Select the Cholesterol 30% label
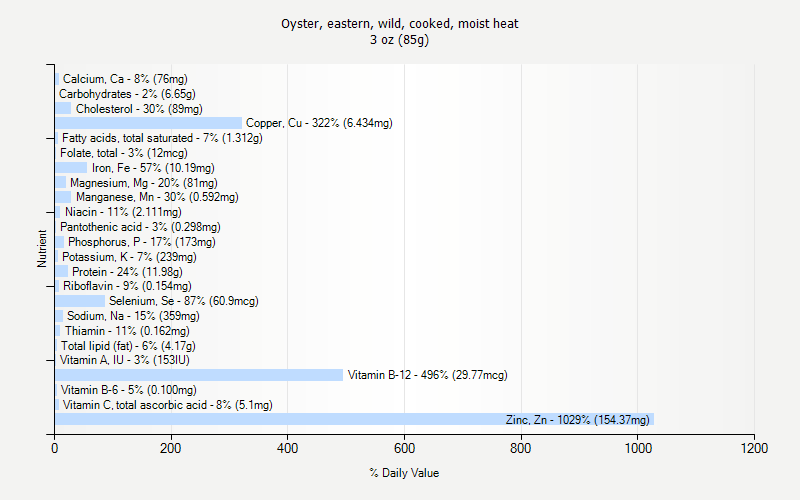This screenshot has width=800, height=500. point(139,108)
